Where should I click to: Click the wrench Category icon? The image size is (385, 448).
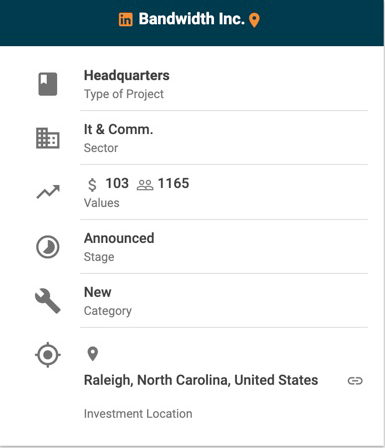click(48, 301)
